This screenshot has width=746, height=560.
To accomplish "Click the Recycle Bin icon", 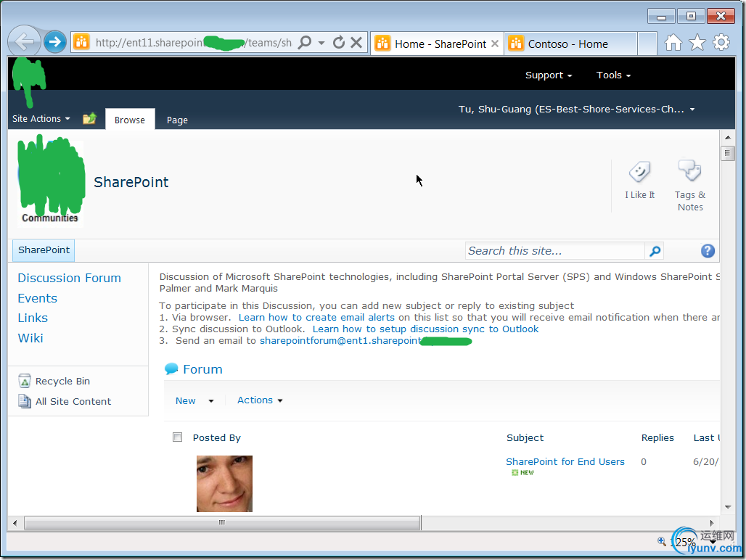I will 25,381.
